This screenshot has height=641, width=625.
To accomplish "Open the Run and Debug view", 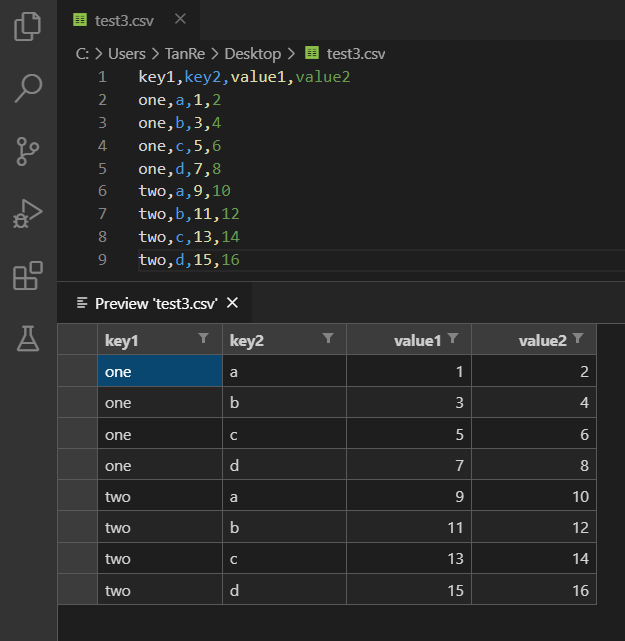I will tap(27, 214).
